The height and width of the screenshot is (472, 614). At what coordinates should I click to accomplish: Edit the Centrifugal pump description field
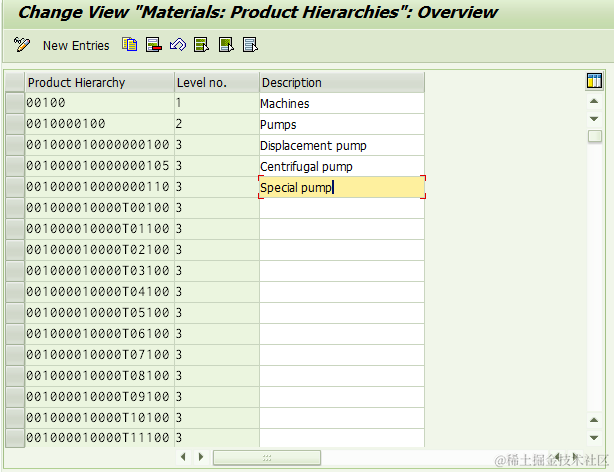coord(342,166)
